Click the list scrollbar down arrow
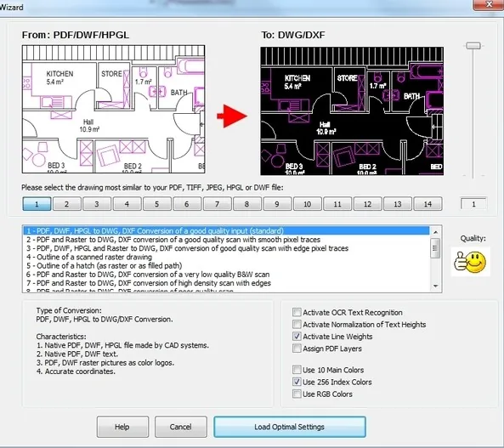The height and width of the screenshot is (448, 504). [435, 286]
